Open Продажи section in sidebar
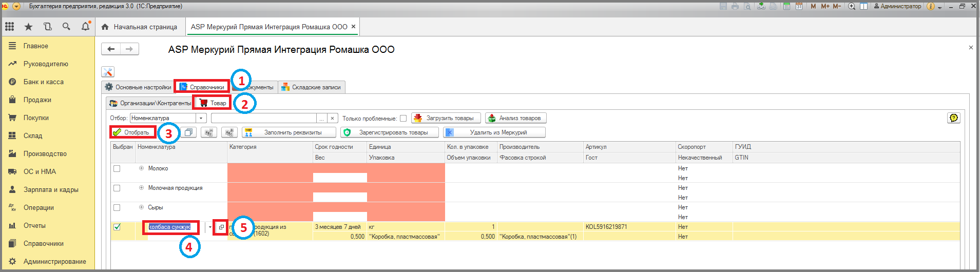 coord(47,100)
